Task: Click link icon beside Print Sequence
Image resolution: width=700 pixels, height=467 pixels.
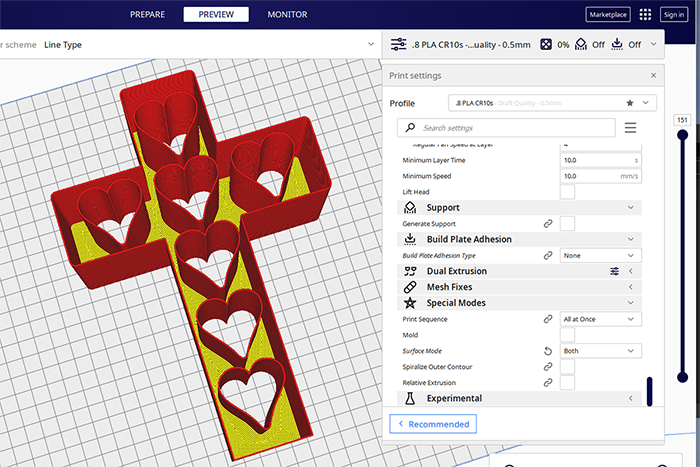Action: point(548,319)
